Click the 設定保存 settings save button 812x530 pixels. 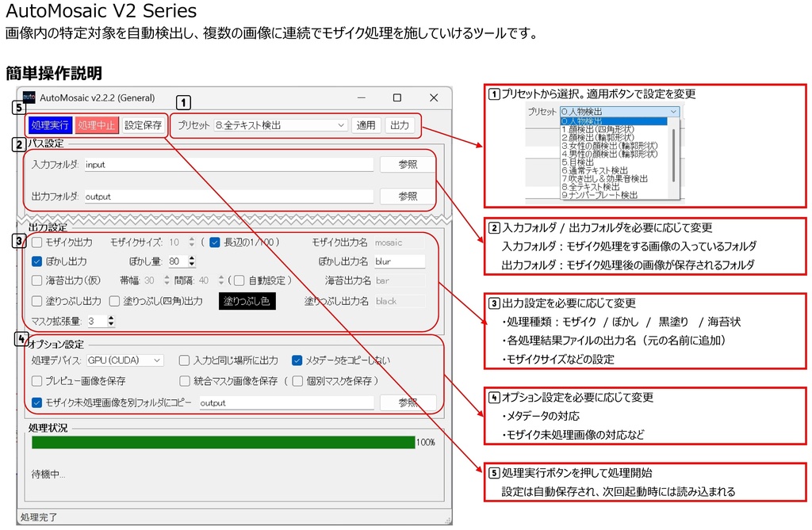pos(143,125)
